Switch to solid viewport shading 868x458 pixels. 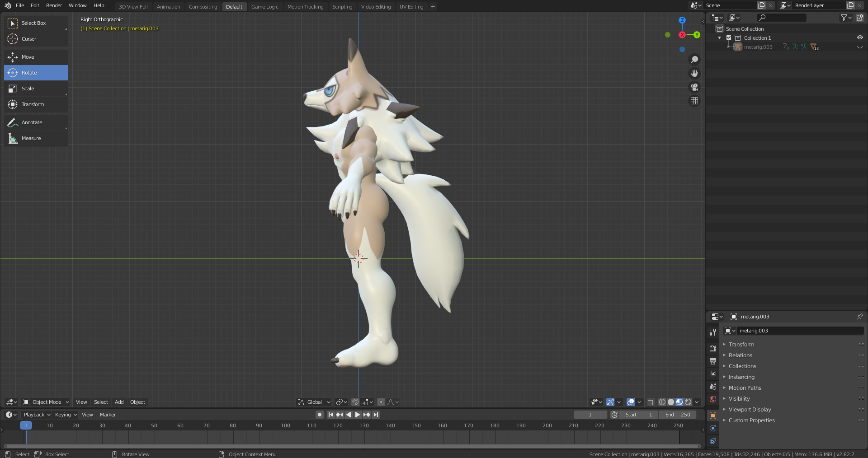click(x=671, y=402)
